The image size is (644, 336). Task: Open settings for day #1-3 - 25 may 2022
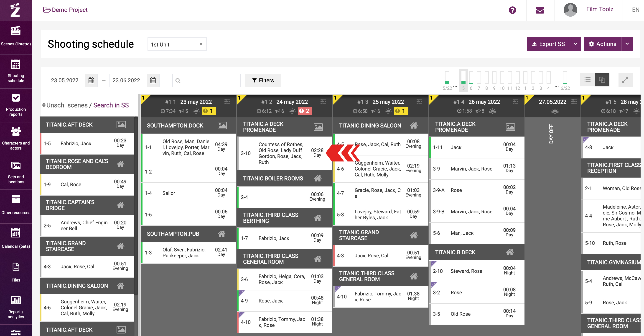419,102
